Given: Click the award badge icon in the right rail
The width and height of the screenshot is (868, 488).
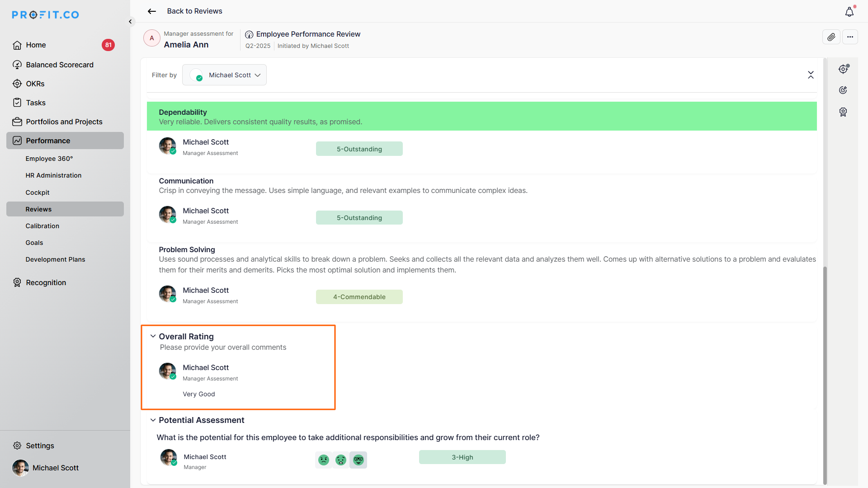Looking at the screenshot, I should [843, 112].
